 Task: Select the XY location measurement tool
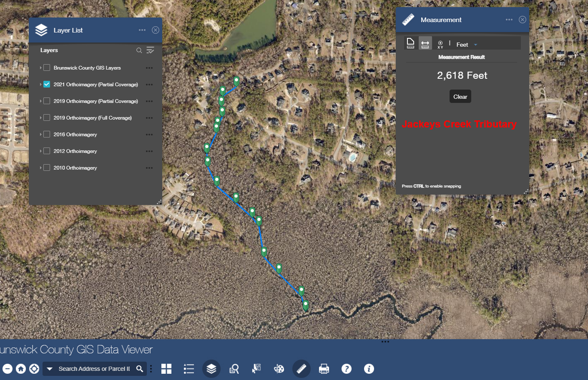coord(440,44)
